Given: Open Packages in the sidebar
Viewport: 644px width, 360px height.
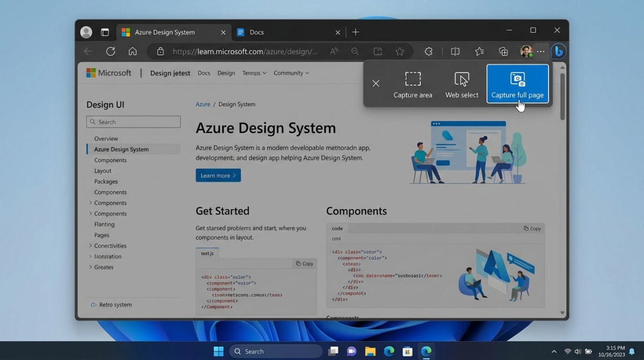Looking at the screenshot, I should click(x=106, y=182).
